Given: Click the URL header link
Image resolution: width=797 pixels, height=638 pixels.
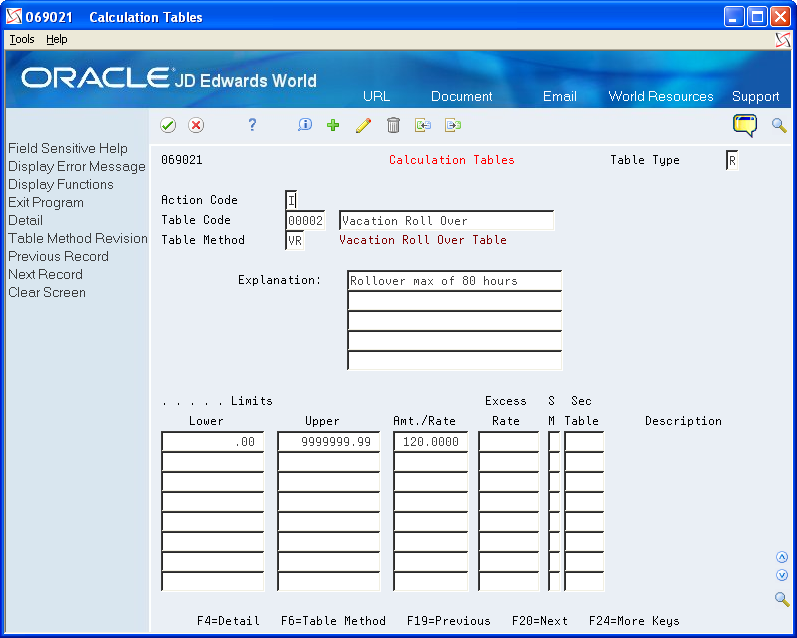Looking at the screenshot, I should coord(377,96).
